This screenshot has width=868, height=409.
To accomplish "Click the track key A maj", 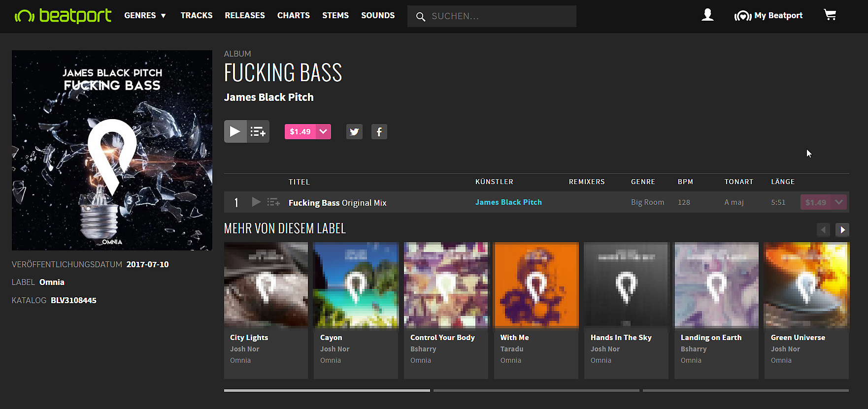I will (x=734, y=202).
